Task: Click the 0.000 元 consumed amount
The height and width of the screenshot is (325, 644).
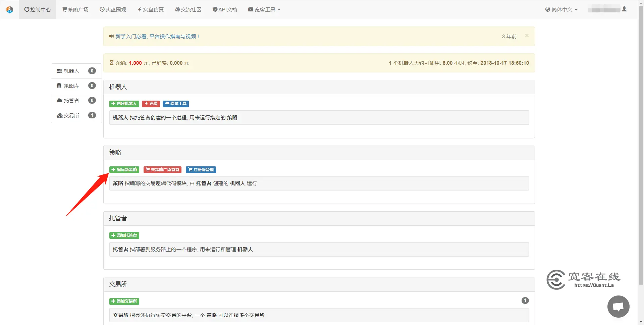Action: click(179, 63)
